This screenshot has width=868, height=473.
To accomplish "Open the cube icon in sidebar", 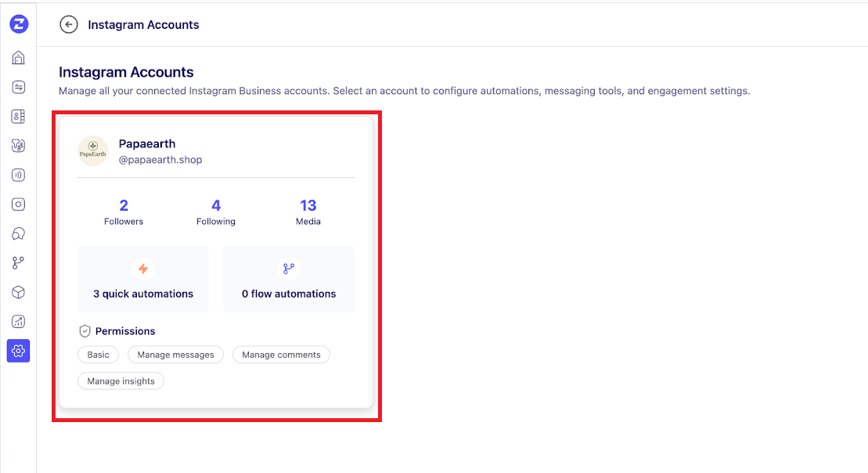I will coord(19,292).
